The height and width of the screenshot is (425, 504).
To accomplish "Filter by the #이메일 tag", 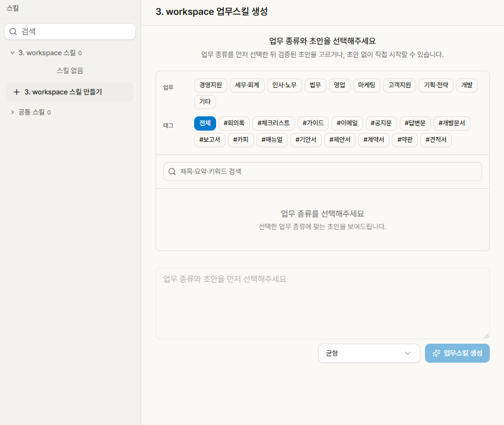I will 347,123.
